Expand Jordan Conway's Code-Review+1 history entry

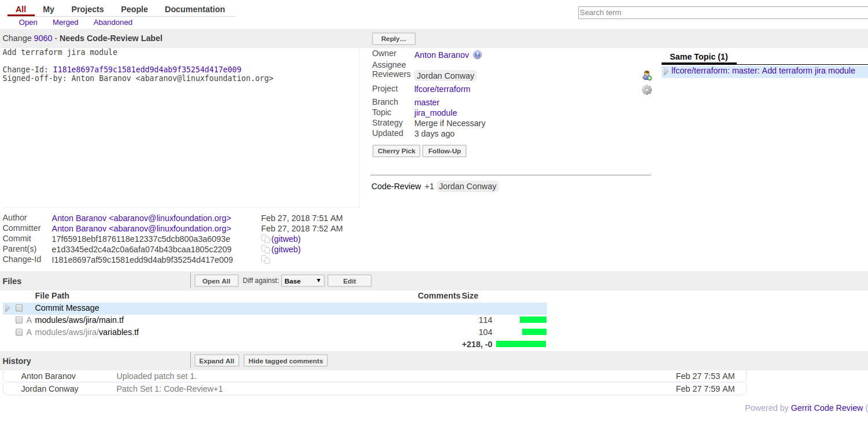375,389
